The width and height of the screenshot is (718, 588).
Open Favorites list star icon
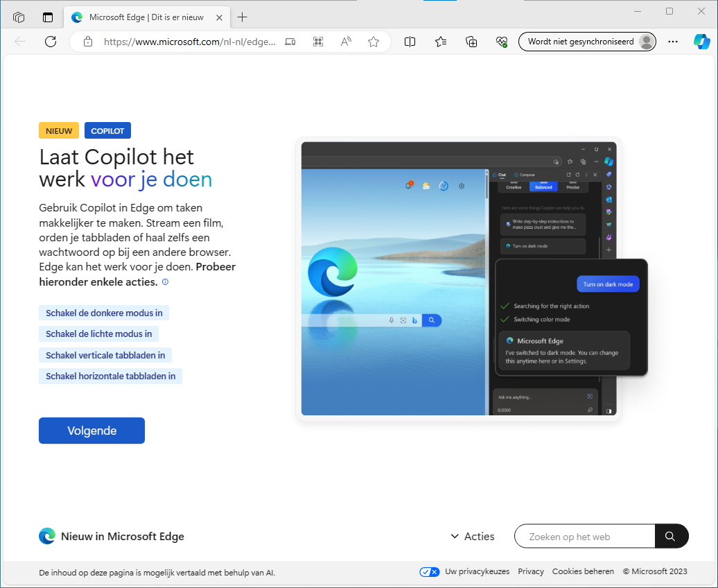point(441,42)
